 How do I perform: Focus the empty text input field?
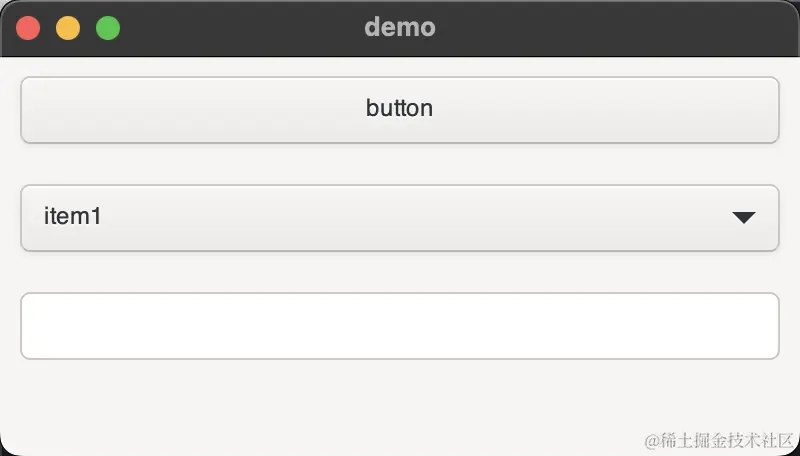[399, 326]
